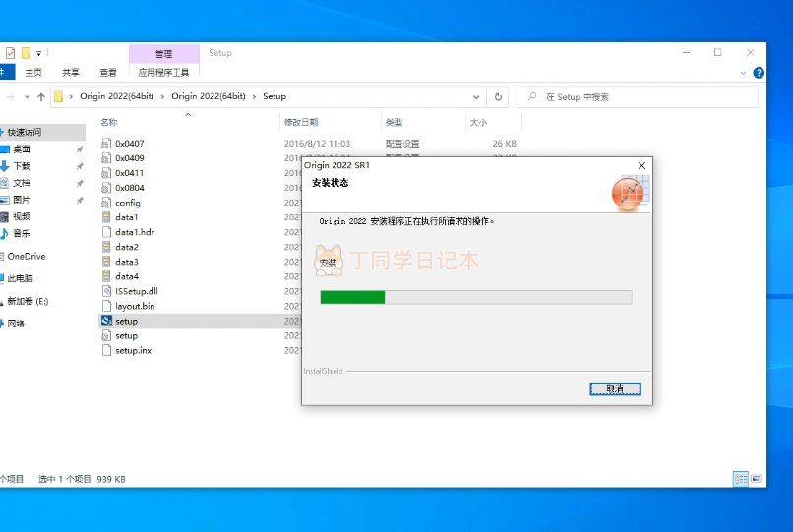The image size is (793, 532).
Task: Open 视频 in the navigation pane
Action: coord(22,216)
